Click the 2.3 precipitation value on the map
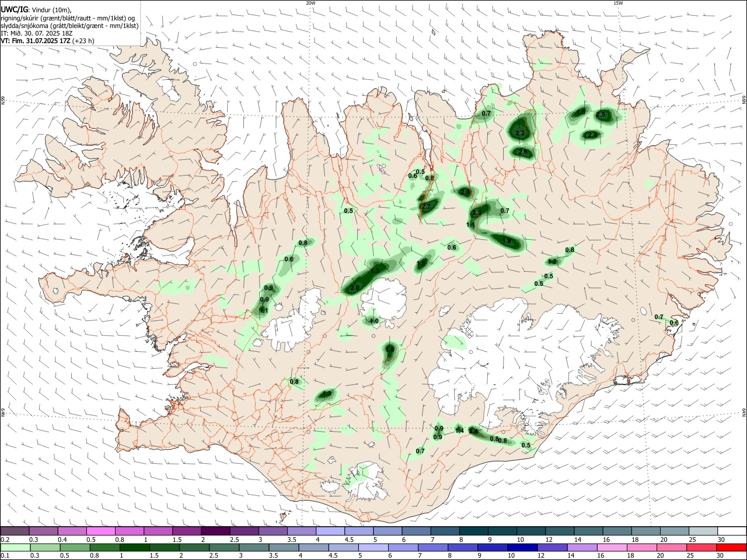This screenshot has width=747, height=560. tap(477, 212)
